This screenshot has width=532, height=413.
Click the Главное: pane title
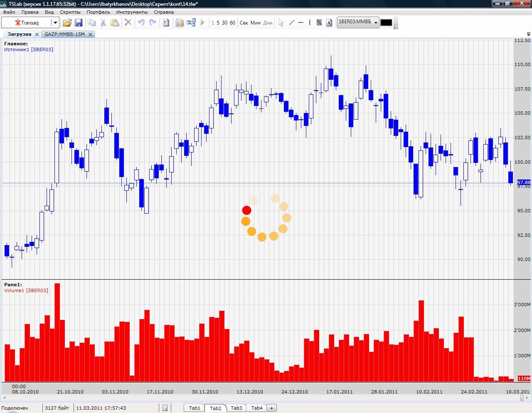16,44
